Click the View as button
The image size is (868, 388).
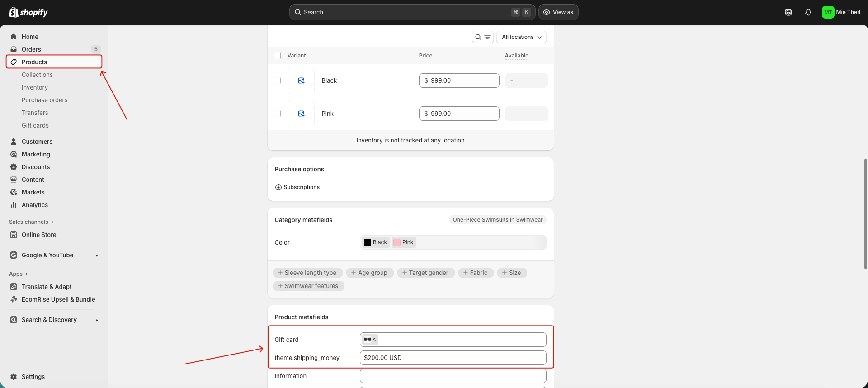558,12
